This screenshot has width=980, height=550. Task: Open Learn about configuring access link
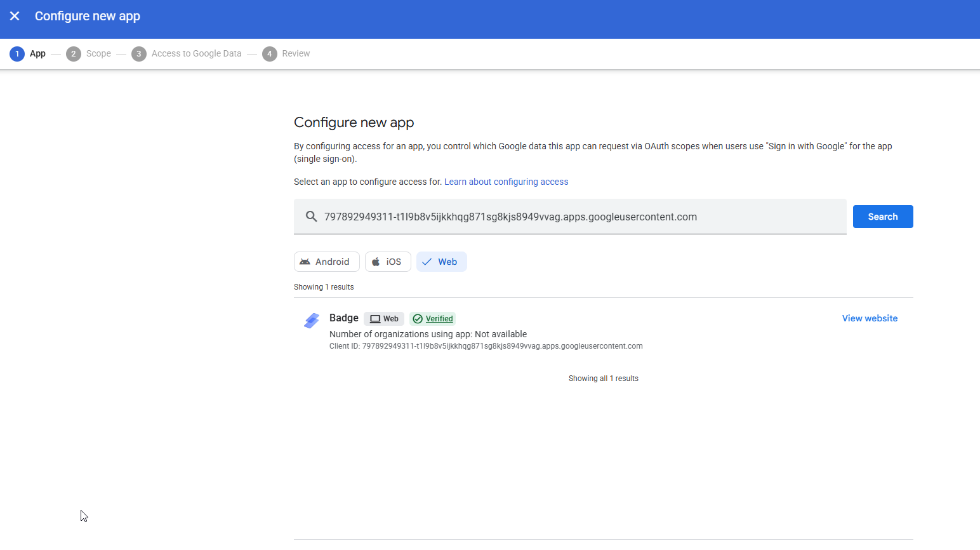(506, 182)
